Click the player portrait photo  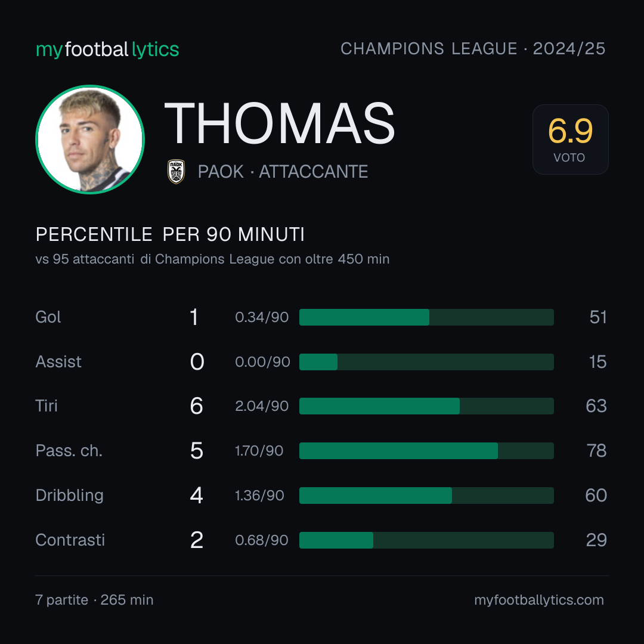click(x=90, y=140)
